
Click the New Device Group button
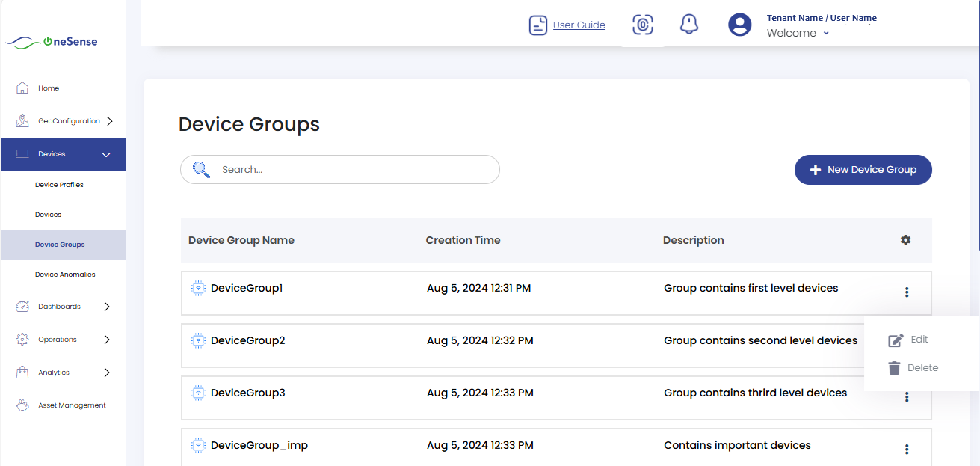[x=863, y=169]
